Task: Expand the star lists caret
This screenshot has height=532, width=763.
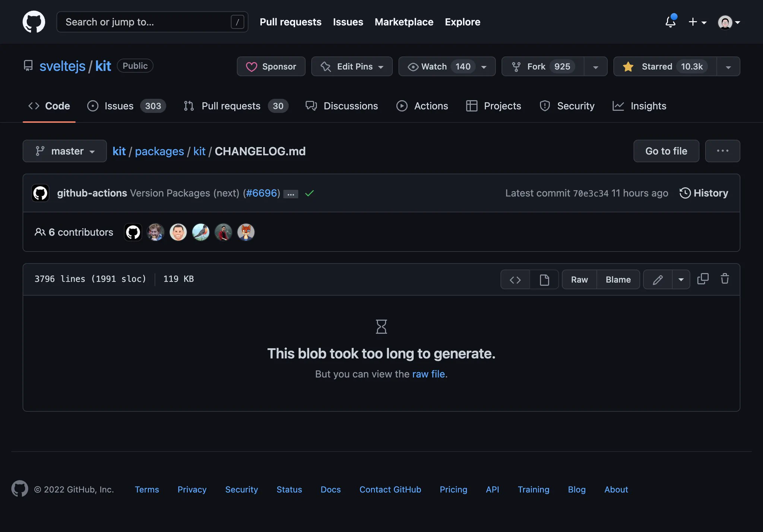Action: [728, 67]
